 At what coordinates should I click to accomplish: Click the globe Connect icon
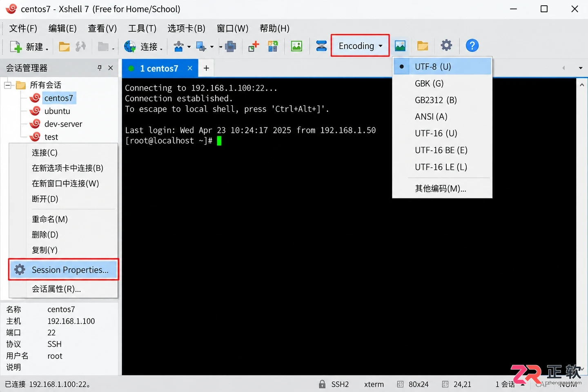(130, 47)
